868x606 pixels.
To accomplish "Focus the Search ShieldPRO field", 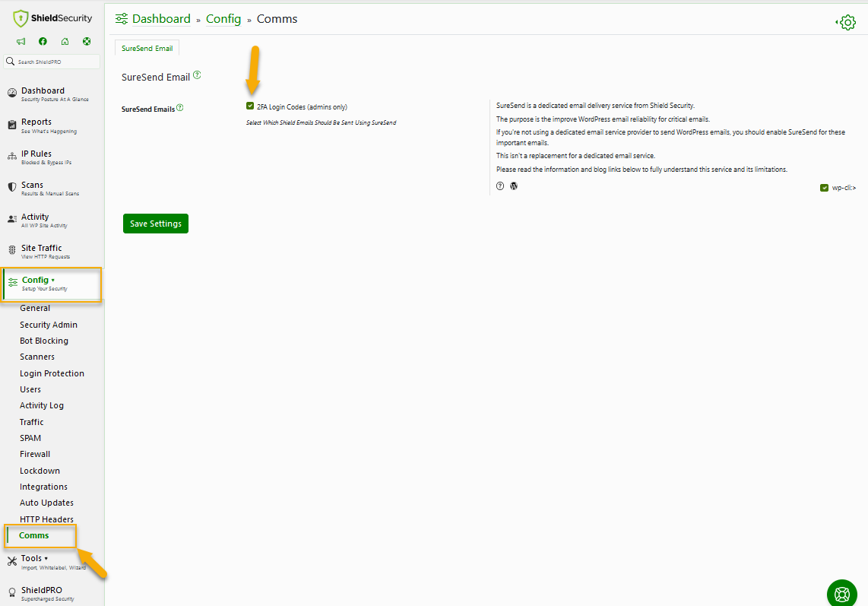I will point(52,62).
